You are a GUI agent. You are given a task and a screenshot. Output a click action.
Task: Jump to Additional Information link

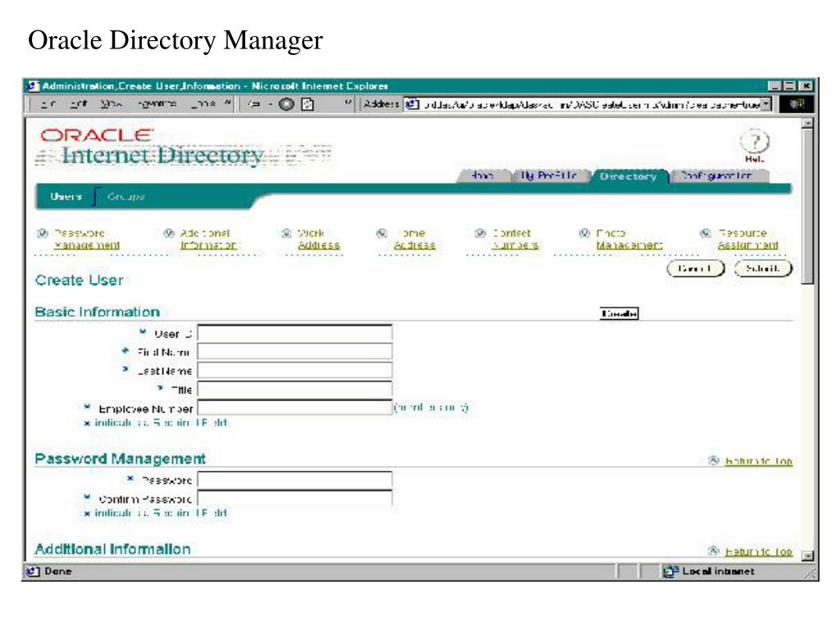pos(208,239)
